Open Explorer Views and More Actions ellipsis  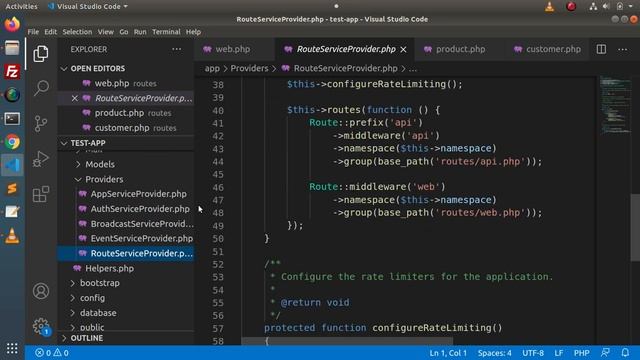pyautogui.click(x=176, y=49)
